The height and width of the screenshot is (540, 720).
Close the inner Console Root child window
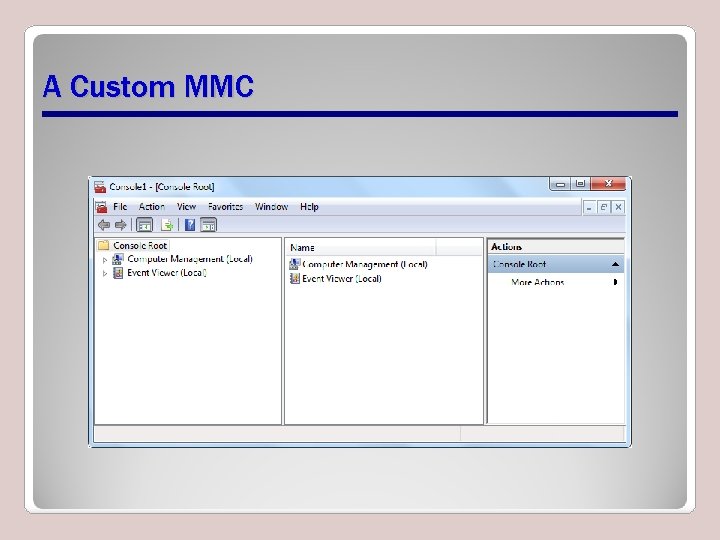619,208
